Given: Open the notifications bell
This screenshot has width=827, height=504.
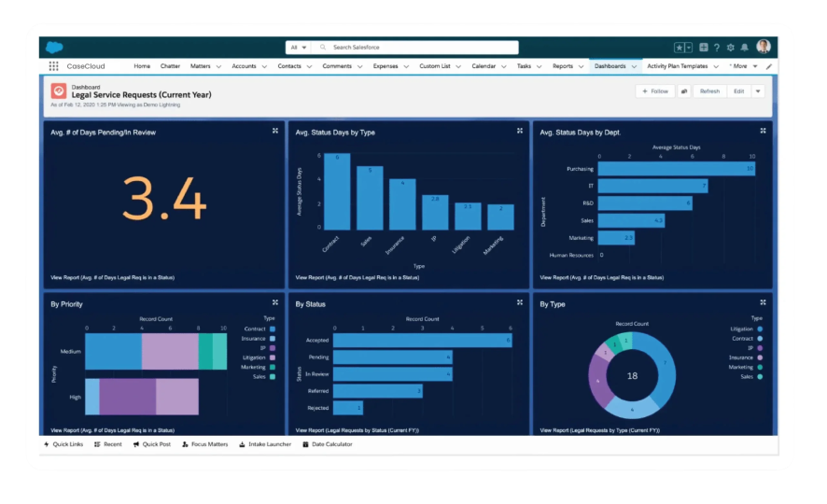Looking at the screenshot, I should coord(744,48).
